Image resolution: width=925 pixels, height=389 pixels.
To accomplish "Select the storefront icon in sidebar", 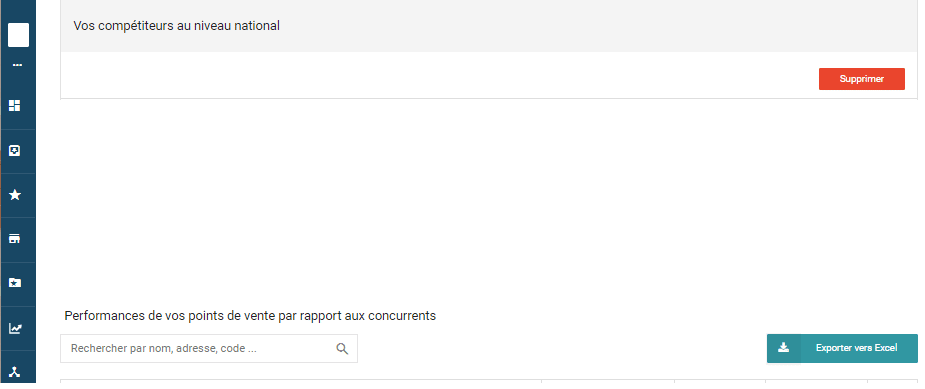I will pyautogui.click(x=15, y=239).
